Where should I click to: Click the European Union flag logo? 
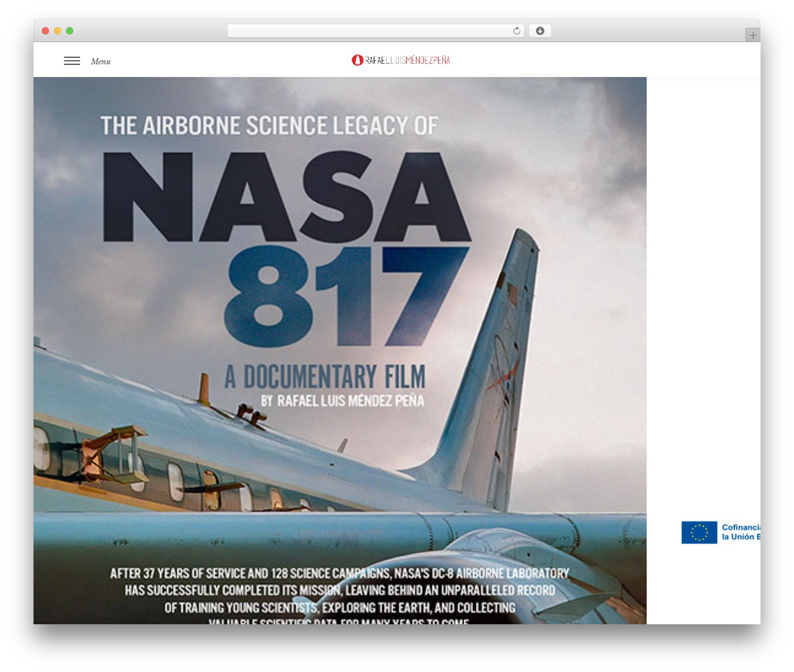pyautogui.click(x=699, y=533)
